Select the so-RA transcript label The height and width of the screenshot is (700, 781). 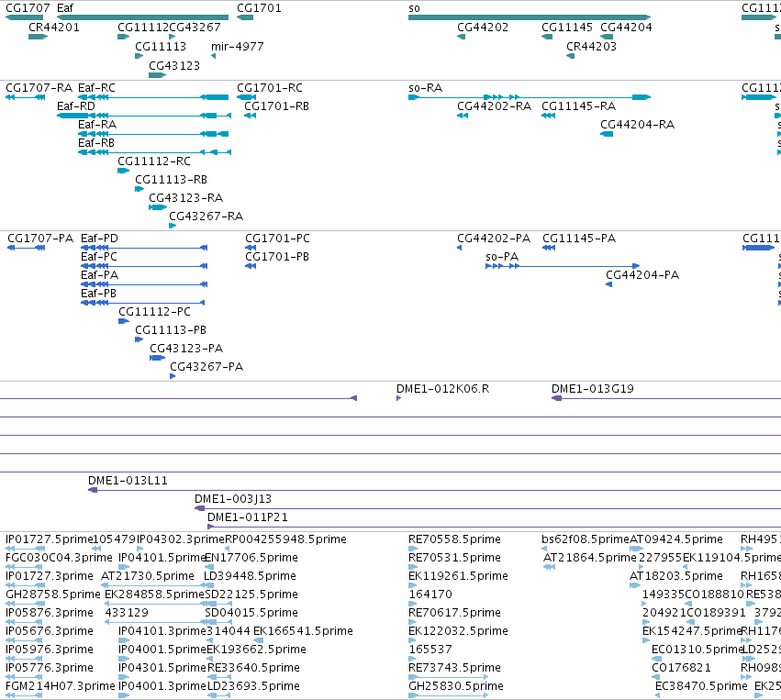[425, 88]
